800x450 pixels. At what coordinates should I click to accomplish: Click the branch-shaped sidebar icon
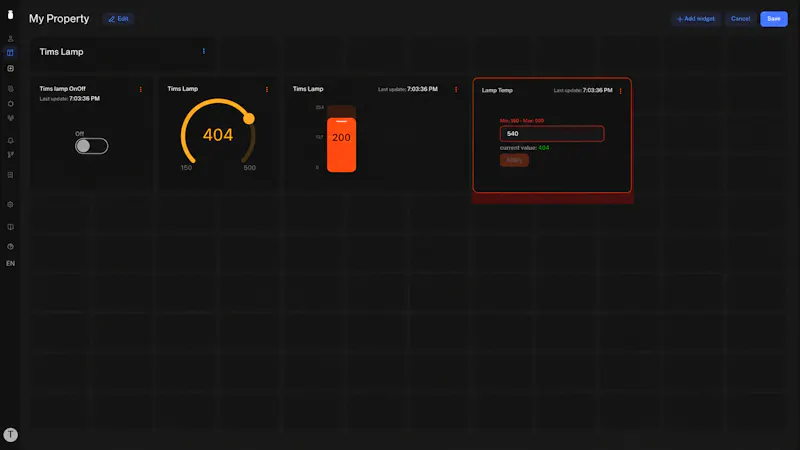[x=10, y=155]
